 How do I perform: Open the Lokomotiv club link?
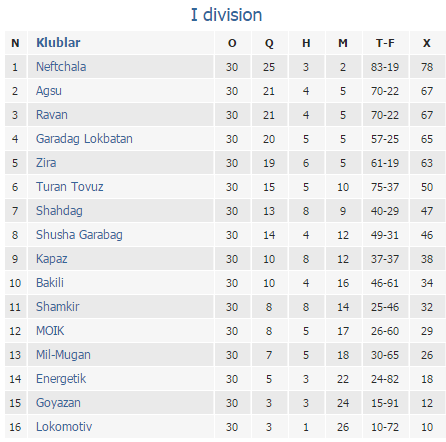click(64, 427)
